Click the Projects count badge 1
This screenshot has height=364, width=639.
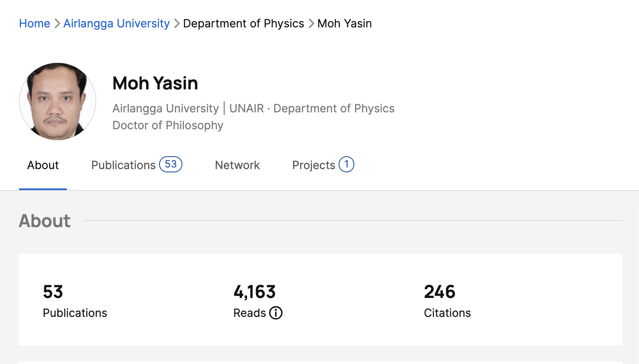(346, 164)
